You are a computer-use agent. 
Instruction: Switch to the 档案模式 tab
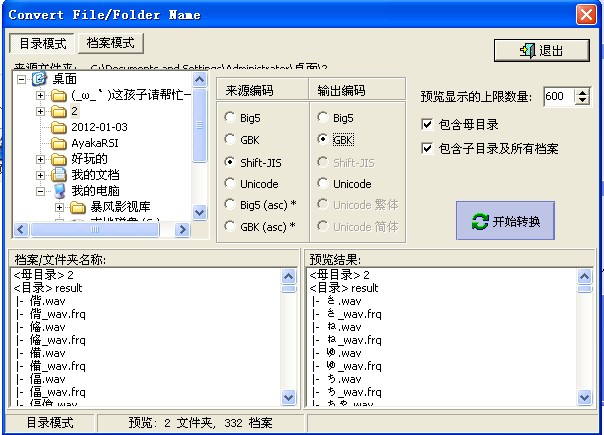pos(111,43)
